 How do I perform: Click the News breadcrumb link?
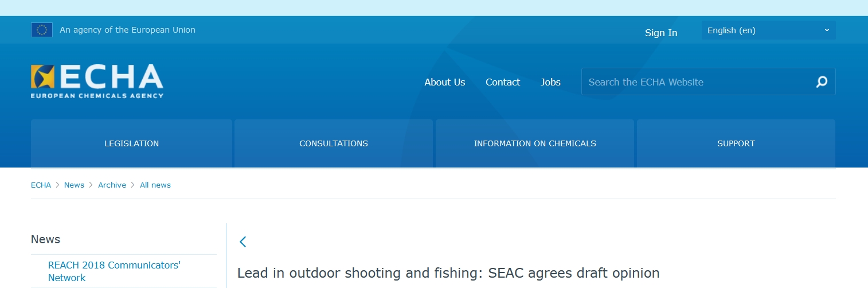pyautogui.click(x=74, y=185)
